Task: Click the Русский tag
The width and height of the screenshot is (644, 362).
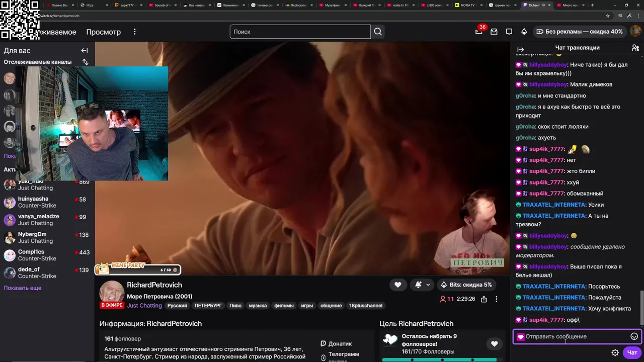Action: (x=177, y=305)
